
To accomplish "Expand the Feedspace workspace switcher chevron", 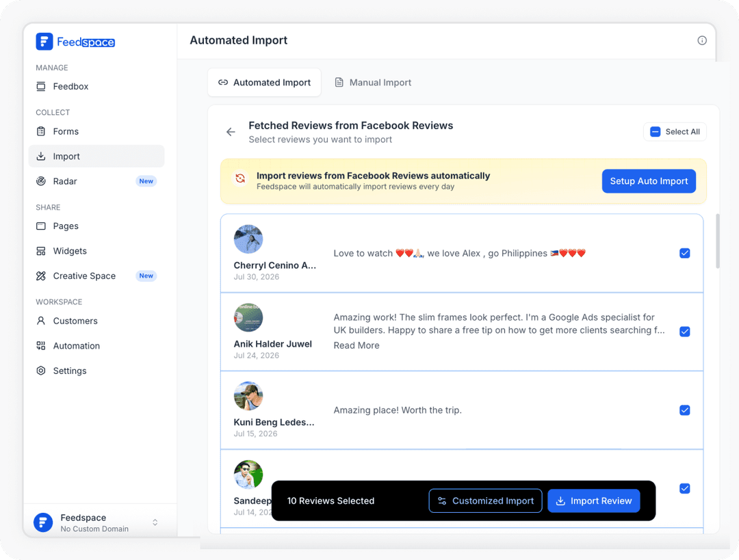I will pos(155,522).
